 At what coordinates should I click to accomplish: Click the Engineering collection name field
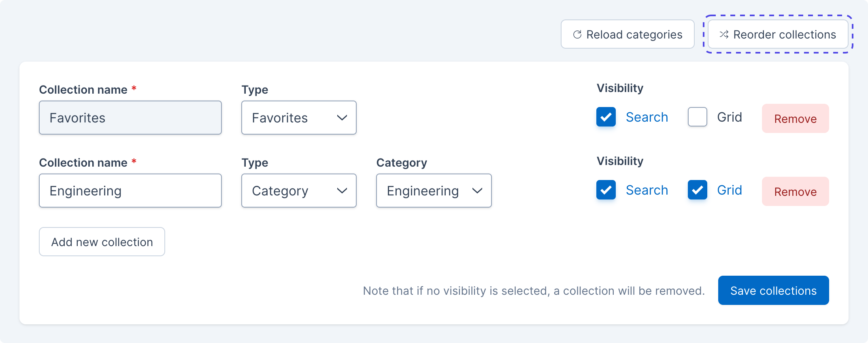coord(130,191)
